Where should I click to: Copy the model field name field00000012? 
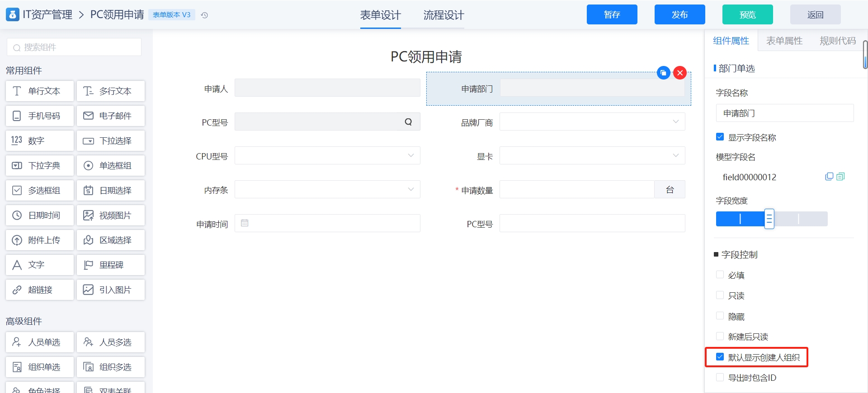pyautogui.click(x=829, y=177)
